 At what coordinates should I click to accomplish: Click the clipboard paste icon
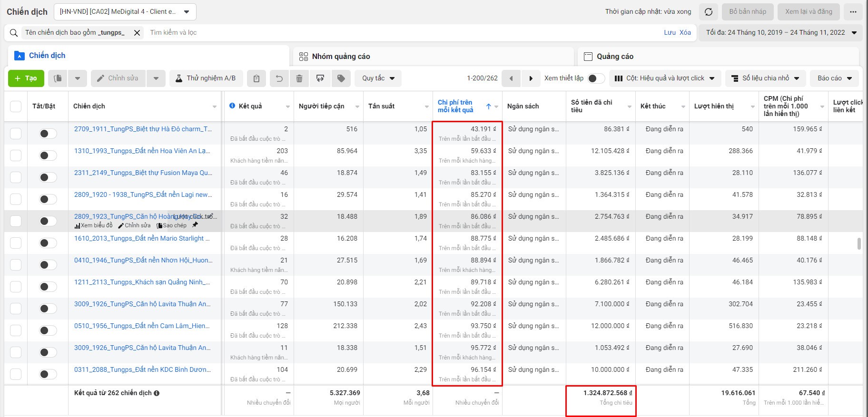tap(256, 78)
